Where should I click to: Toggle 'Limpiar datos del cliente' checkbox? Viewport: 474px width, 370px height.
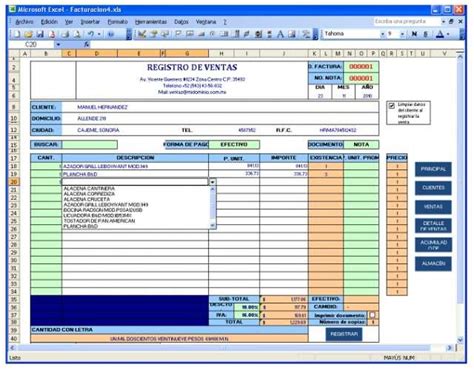click(392, 106)
